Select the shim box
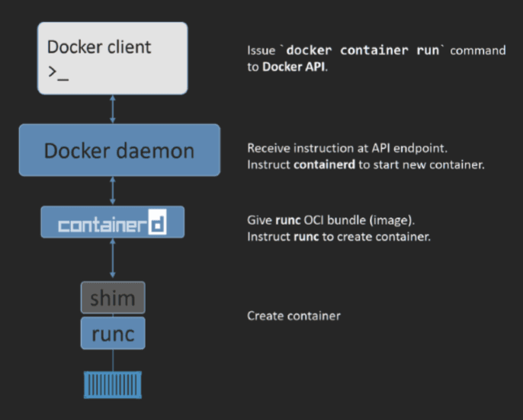The width and height of the screenshot is (523, 420). pos(113,297)
